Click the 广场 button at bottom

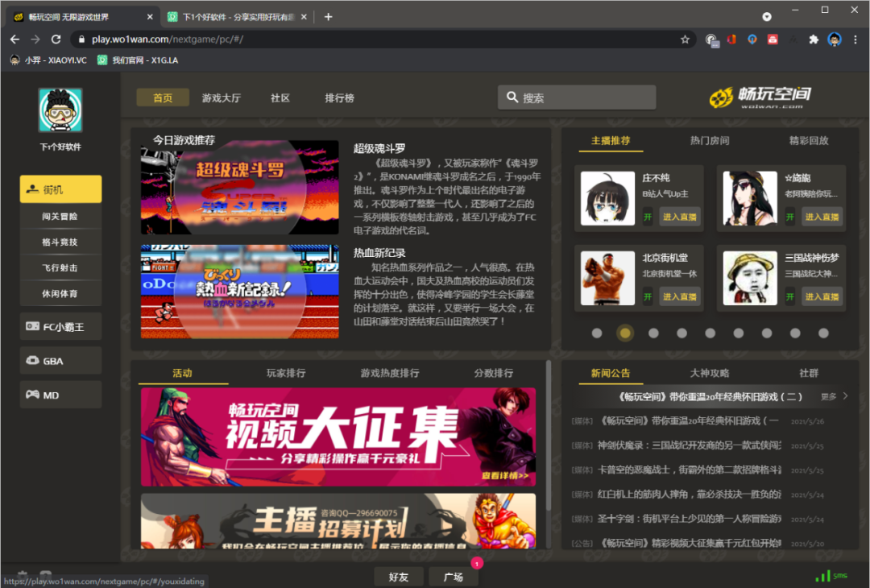(x=454, y=577)
